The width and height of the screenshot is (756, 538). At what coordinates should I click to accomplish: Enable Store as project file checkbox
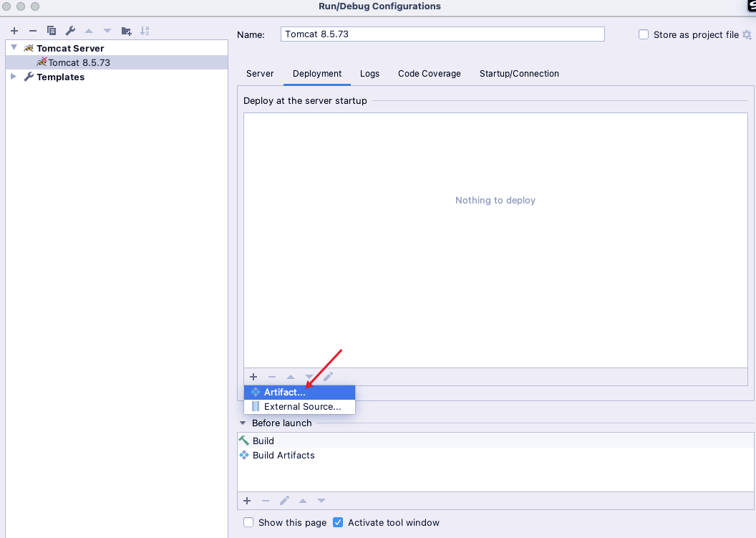point(644,34)
